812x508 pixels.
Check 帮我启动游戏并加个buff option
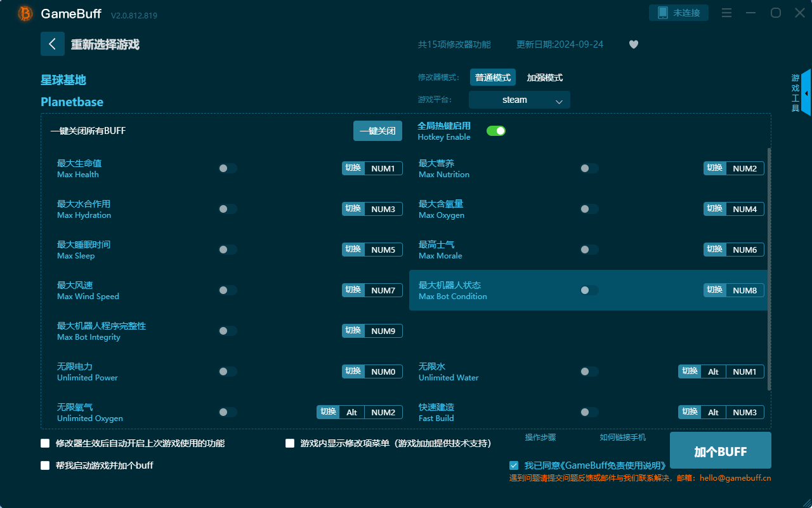click(x=45, y=465)
